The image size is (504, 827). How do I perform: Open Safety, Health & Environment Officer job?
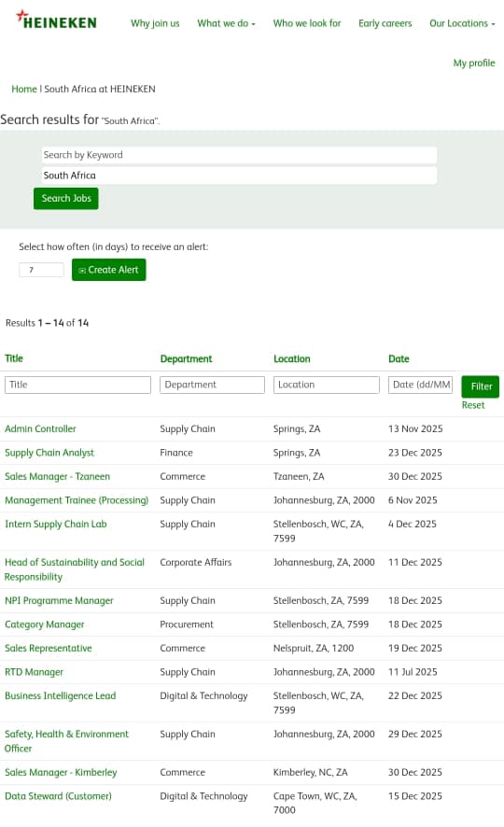[x=66, y=741]
